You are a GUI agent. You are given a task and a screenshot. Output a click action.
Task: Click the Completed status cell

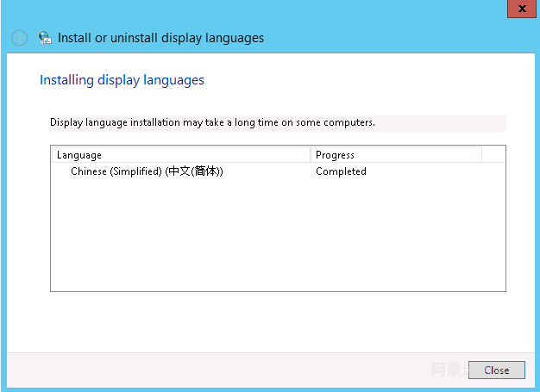pos(341,171)
